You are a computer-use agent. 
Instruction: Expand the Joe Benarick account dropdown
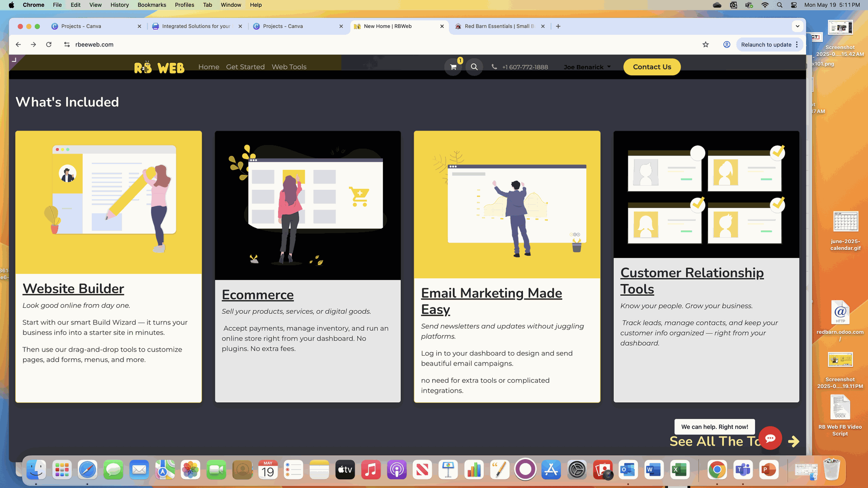(587, 67)
